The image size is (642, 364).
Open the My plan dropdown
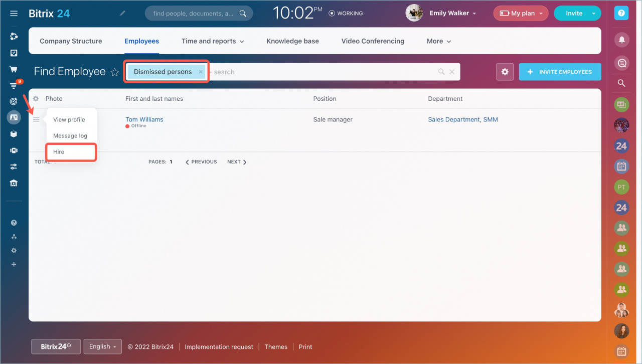pos(521,14)
